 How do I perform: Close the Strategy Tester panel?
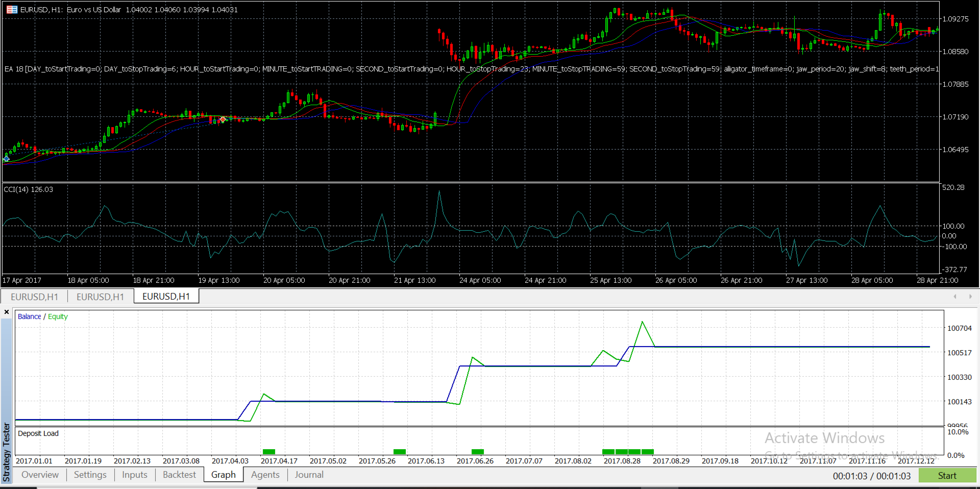click(x=7, y=312)
